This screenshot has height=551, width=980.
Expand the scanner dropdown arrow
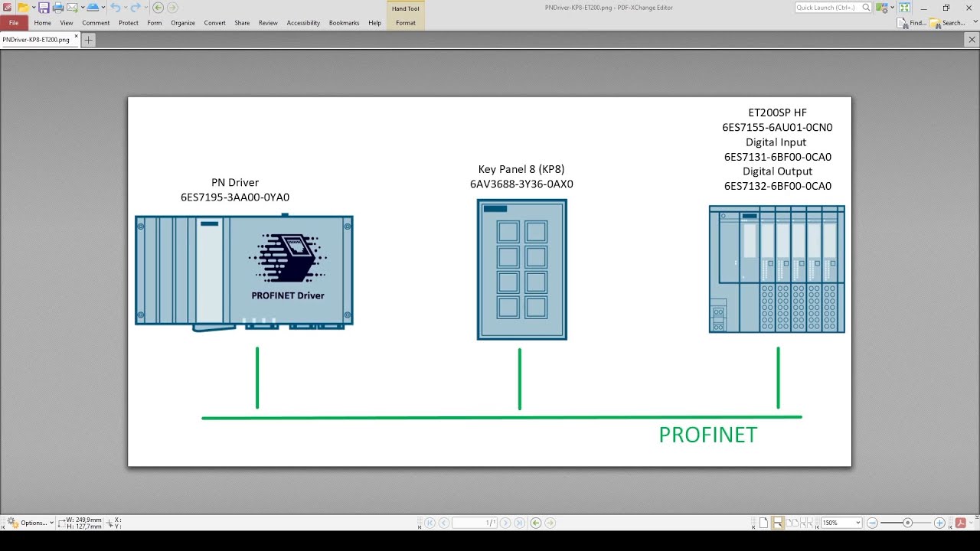click(x=103, y=8)
